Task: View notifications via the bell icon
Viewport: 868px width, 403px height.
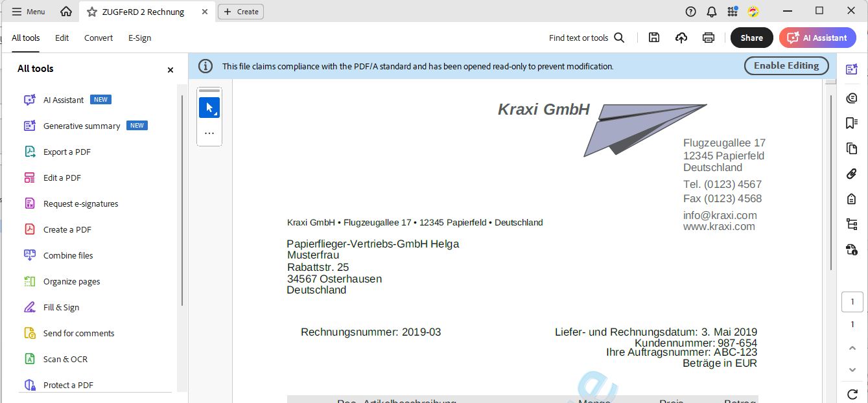Action: [x=712, y=12]
